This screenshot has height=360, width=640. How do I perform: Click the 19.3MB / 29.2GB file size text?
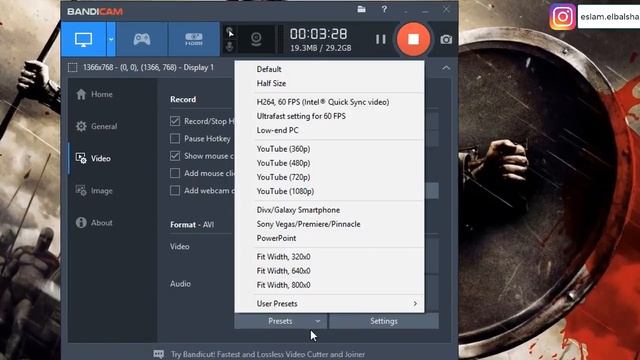(321, 48)
